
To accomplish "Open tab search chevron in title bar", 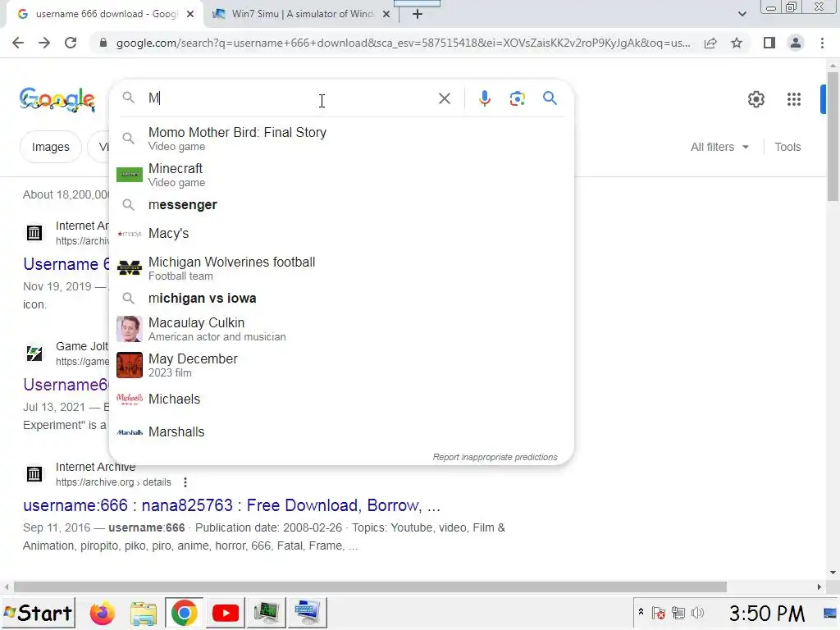I will (742, 15).
